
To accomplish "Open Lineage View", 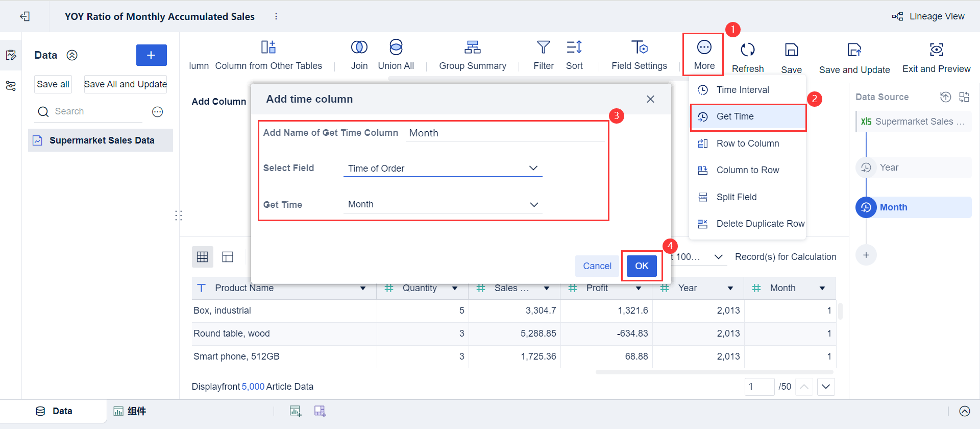I will click(x=928, y=16).
